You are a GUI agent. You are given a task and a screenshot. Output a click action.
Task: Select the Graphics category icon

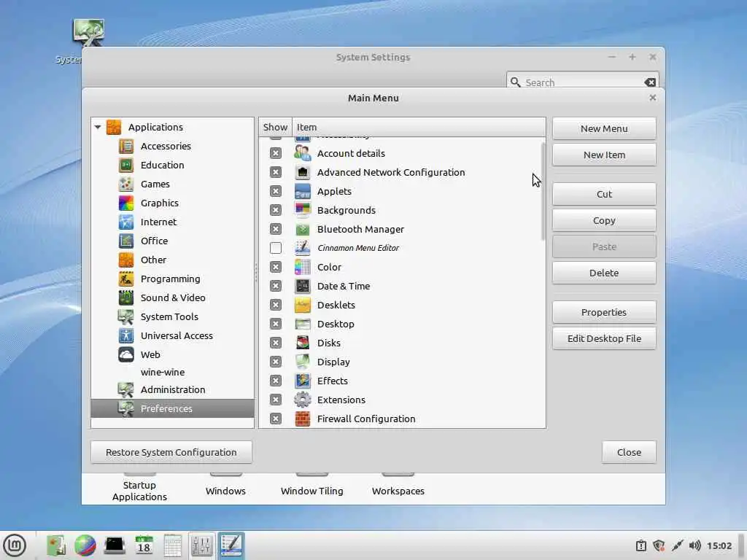(126, 203)
